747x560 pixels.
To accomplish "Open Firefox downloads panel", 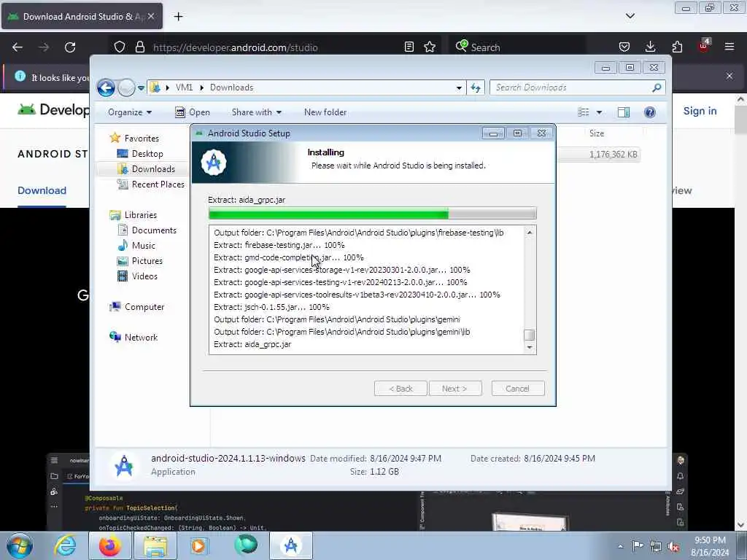I will pyautogui.click(x=650, y=47).
